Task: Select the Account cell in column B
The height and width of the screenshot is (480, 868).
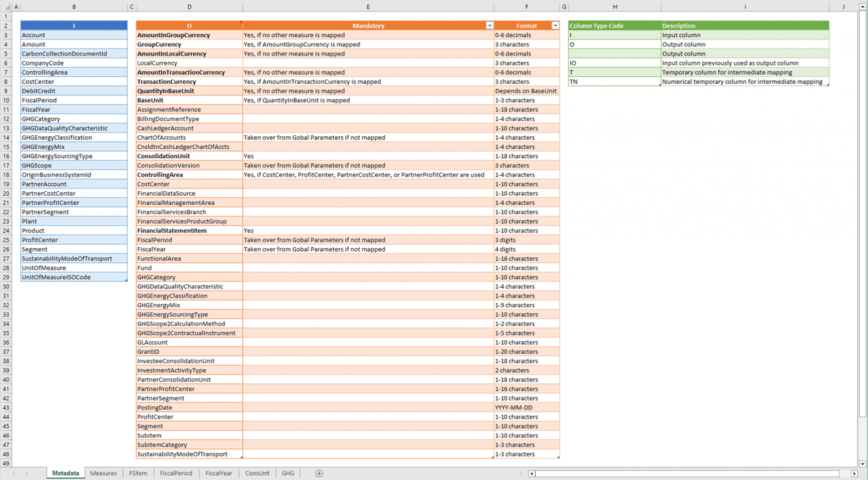Action: coord(73,34)
